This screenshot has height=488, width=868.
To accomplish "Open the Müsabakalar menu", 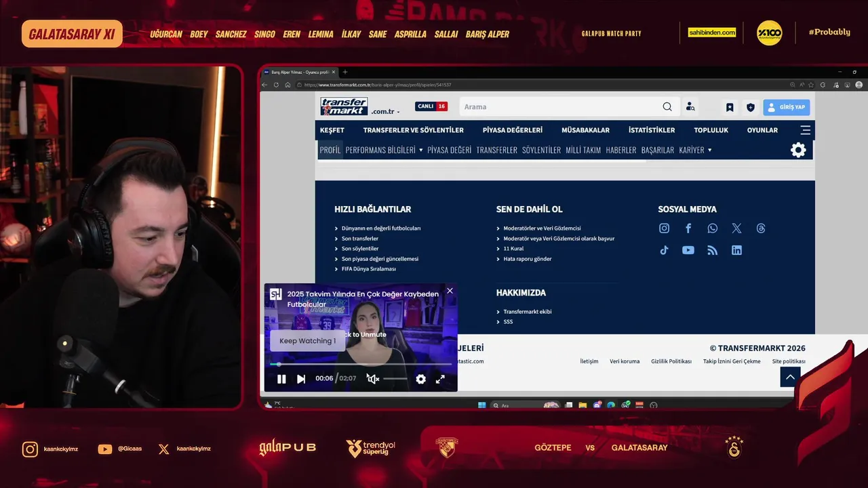I will (x=585, y=130).
